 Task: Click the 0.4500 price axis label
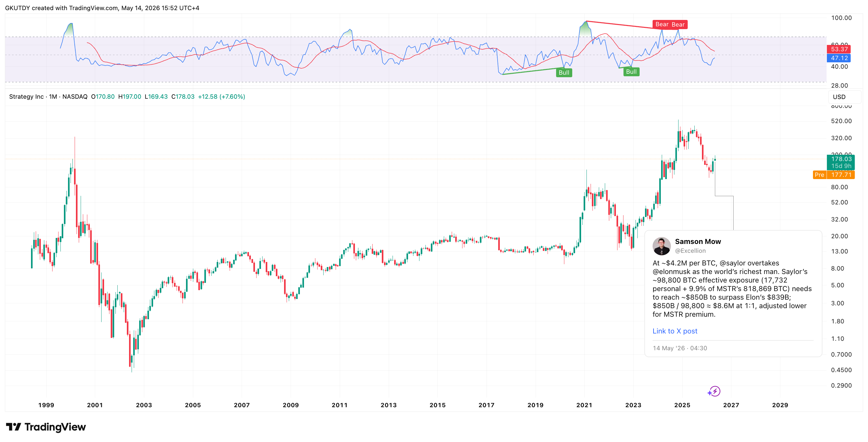[841, 370]
